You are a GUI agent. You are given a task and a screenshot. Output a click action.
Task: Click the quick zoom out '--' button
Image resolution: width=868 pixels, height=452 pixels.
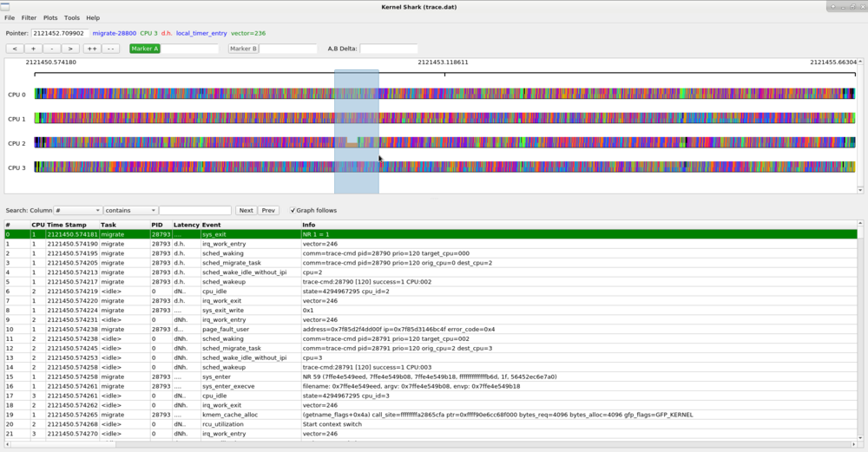click(x=111, y=49)
